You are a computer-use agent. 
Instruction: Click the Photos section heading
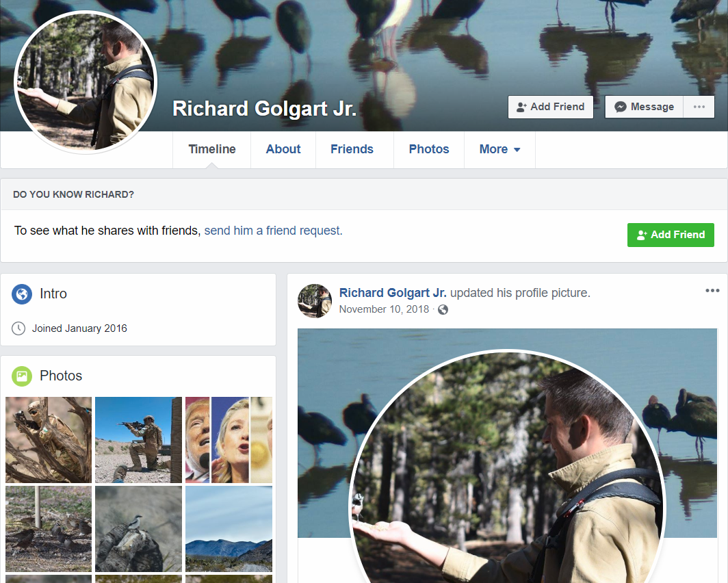coord(61,376)
